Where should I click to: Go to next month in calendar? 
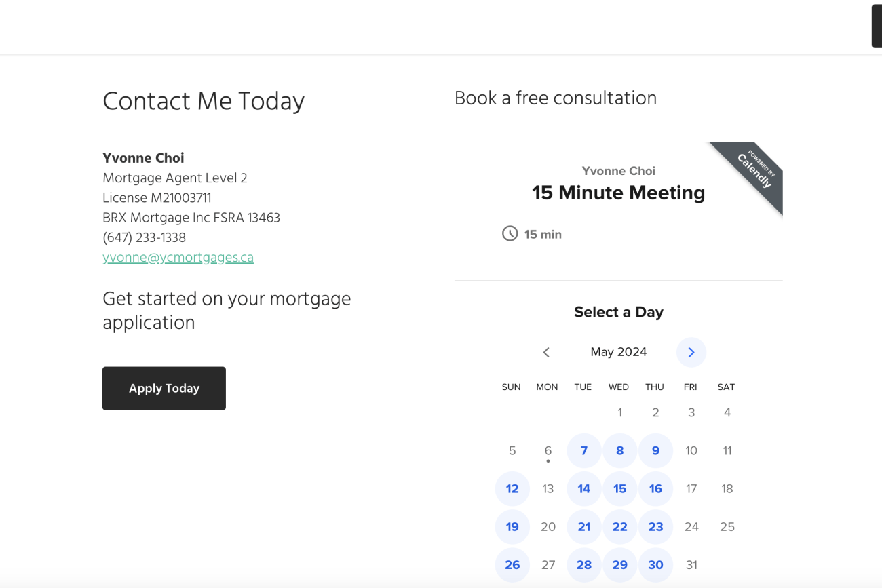click(x=691, y=352)
